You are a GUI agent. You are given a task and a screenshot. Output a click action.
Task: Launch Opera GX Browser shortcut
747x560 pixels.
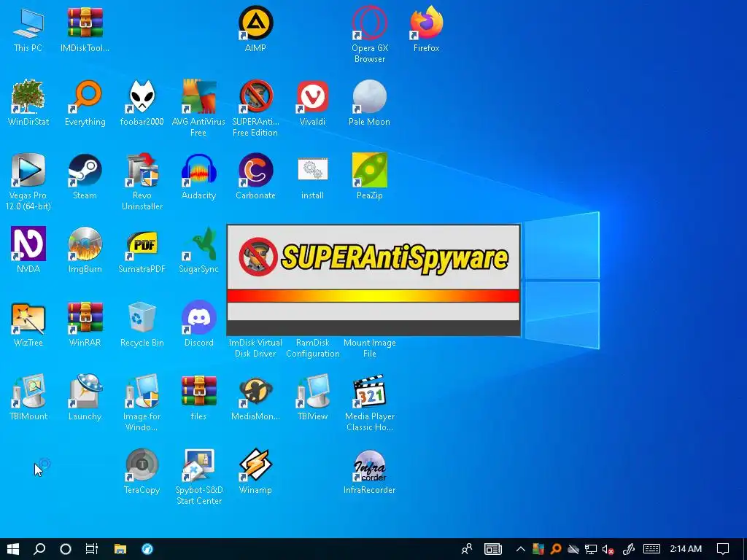coord(370,35)
